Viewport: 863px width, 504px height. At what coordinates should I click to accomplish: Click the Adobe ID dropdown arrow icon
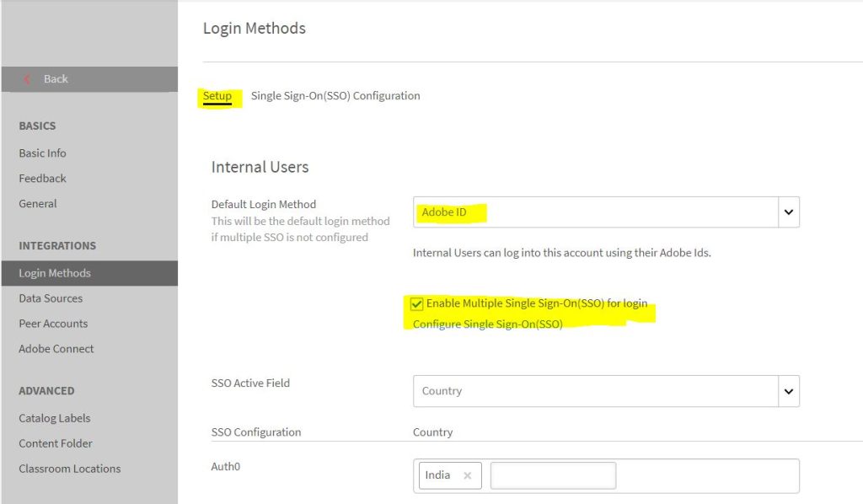788,212
